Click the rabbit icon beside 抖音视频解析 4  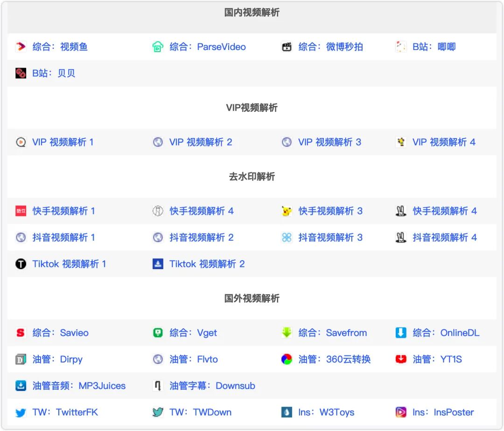click(401, 237)
